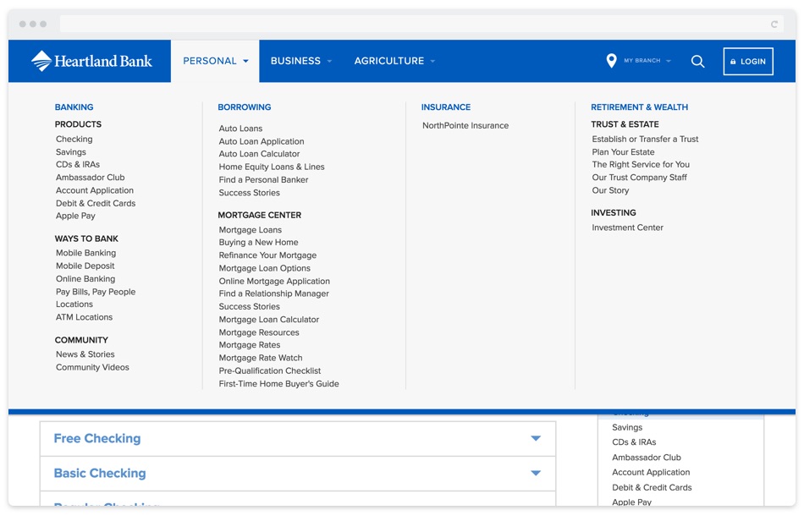Select Auto Loans link
This screenshot has width=804, height=532.
tap(240, 128)
